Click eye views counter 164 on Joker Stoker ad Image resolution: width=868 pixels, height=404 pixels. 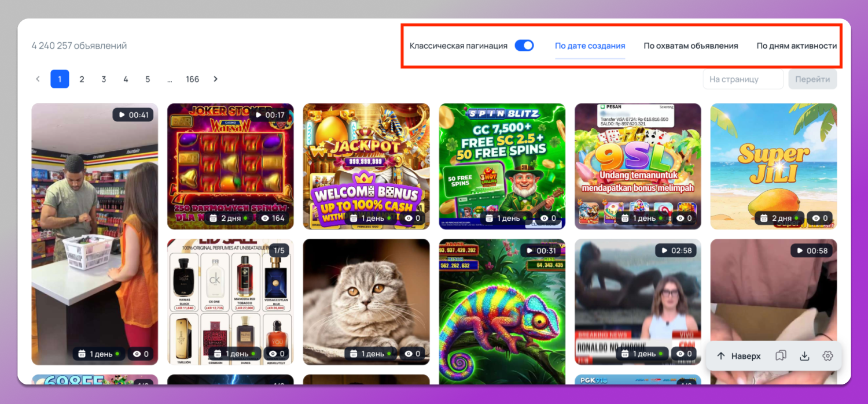coord(273,218)
